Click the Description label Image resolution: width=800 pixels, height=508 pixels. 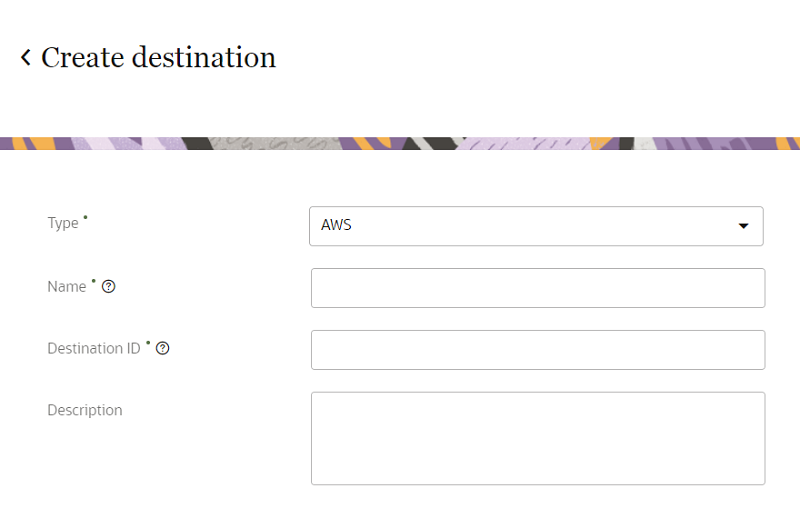85,410
